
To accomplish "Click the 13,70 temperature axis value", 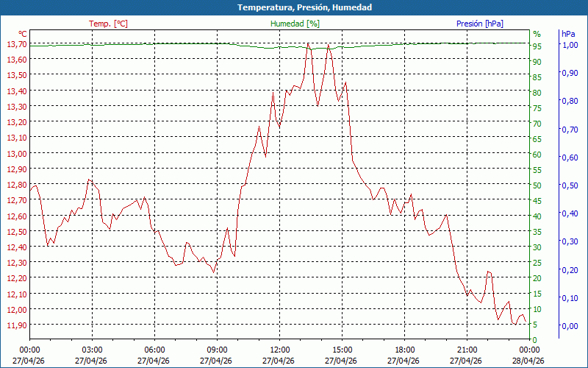I will click(16, 44).
